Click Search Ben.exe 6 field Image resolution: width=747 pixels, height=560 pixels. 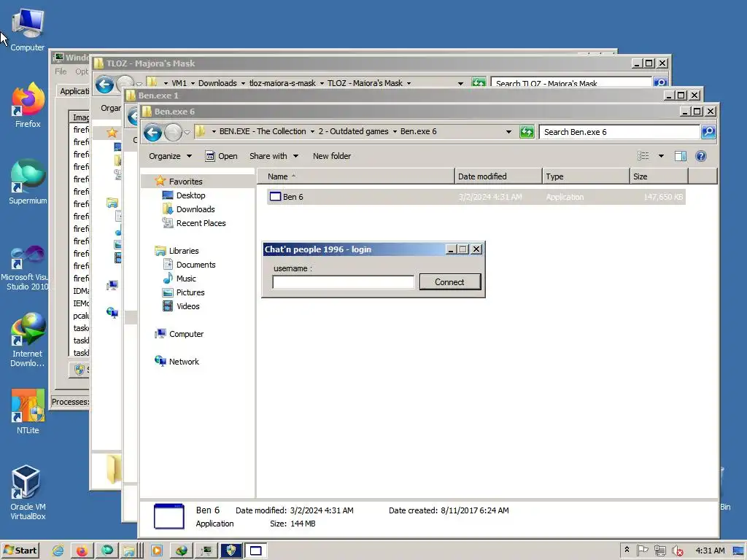(619, 132)
